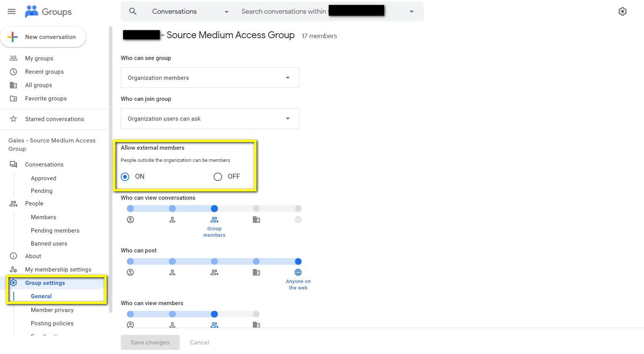Select organization building icon under Who can post
The height and width of the screenshot is (354, 644).
coord(256,272)
